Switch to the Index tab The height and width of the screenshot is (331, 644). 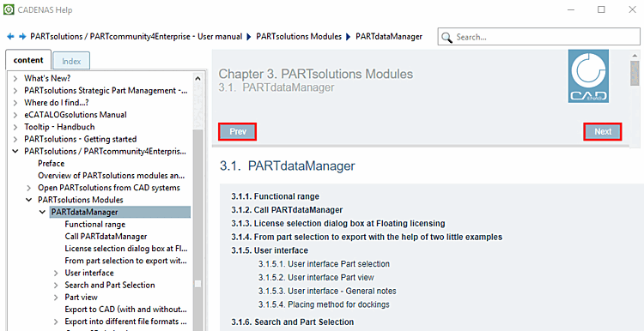[71, 62]
